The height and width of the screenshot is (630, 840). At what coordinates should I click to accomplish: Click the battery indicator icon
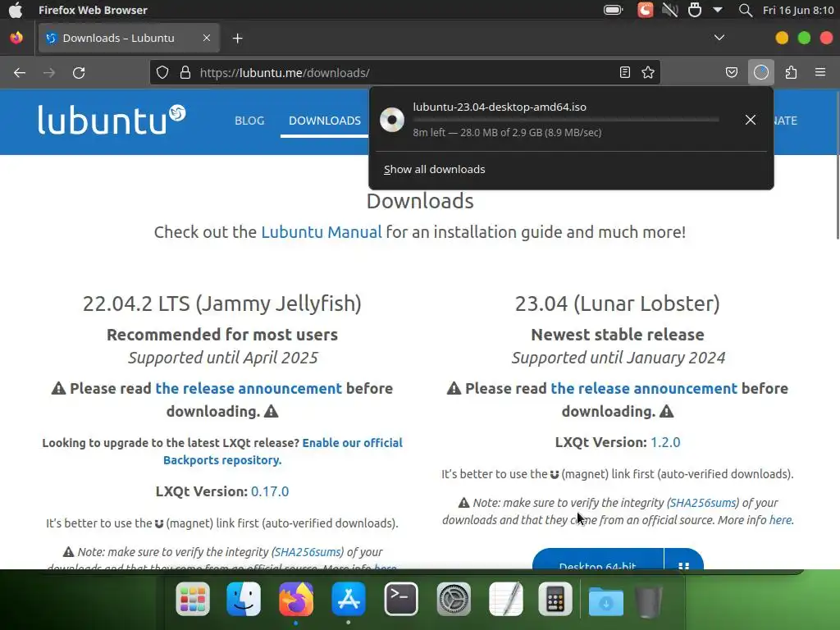click(x=614, y=10)
